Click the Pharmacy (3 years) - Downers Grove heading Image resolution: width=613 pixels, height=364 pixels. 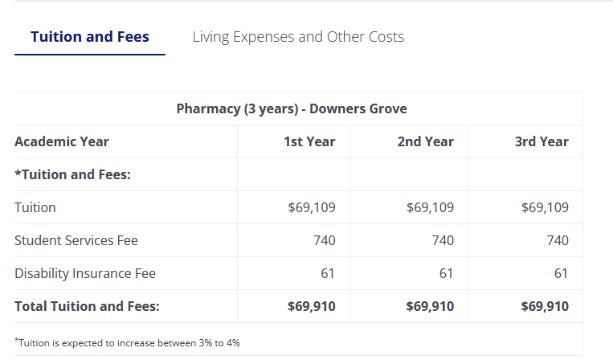pos(292,108)
